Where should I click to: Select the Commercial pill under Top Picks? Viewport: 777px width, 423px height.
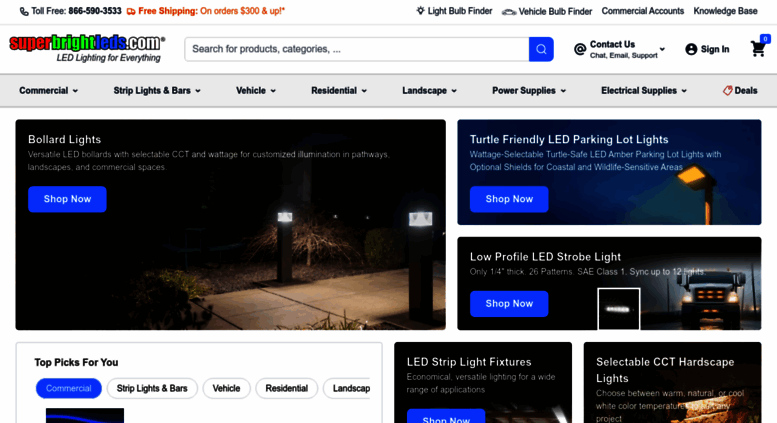(68, 388)
